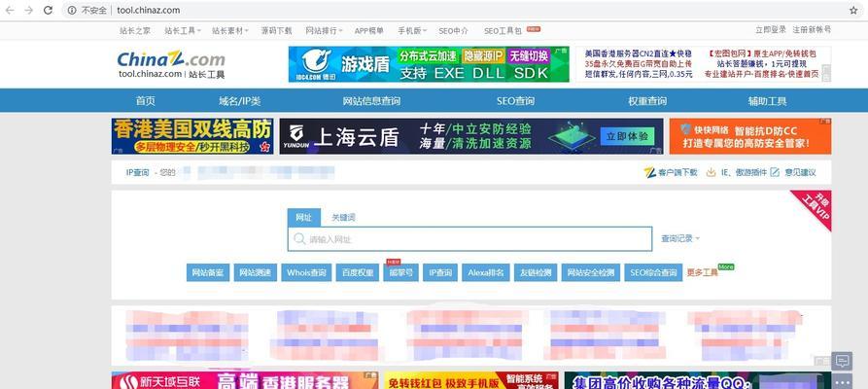
Task: Click the 游戏盾 banner ad
Action: [429, 64]
